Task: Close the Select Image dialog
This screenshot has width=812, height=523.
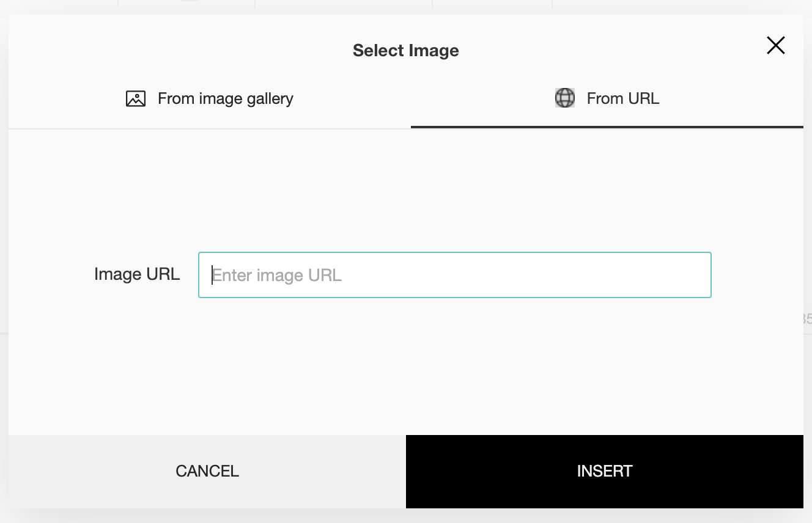Action: click(x=775, y=45)
